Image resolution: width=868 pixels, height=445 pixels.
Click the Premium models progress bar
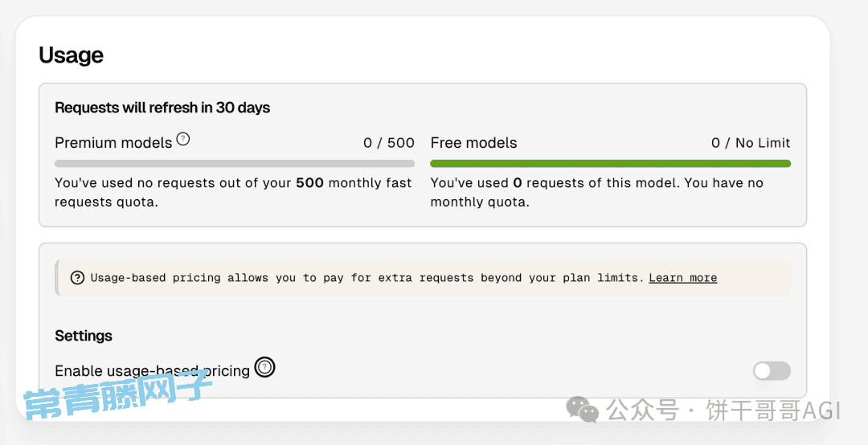(235, 163)
